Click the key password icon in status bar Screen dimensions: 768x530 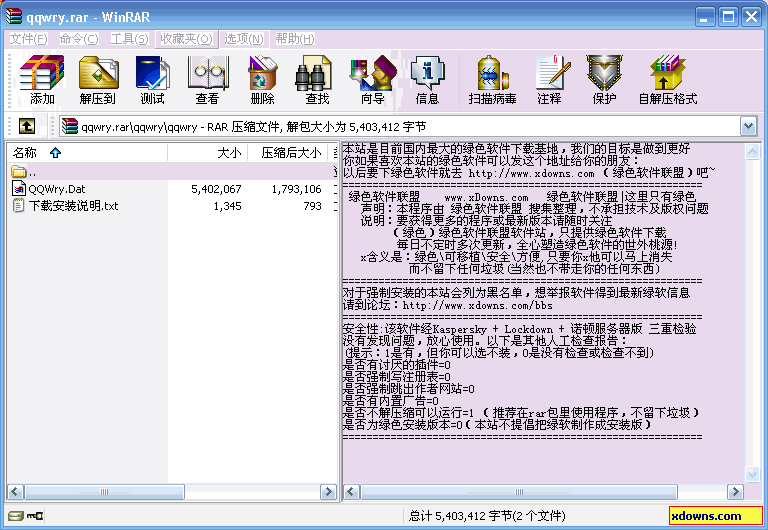35,516
